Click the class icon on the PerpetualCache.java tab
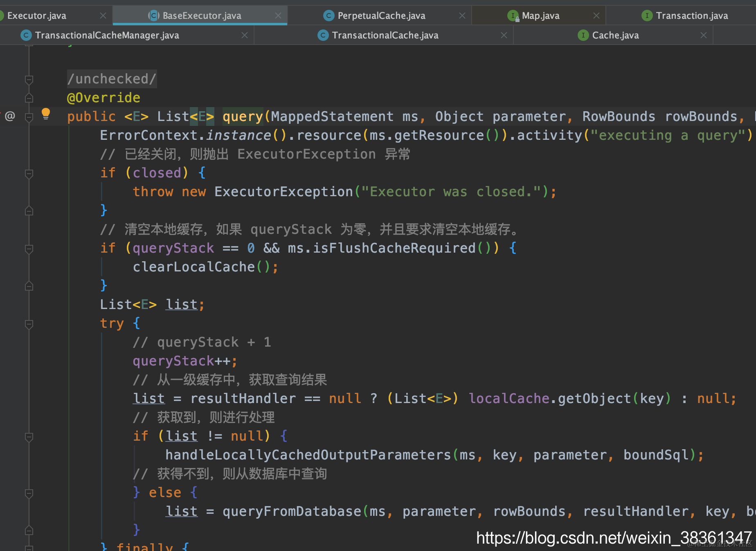 (328, 16)
